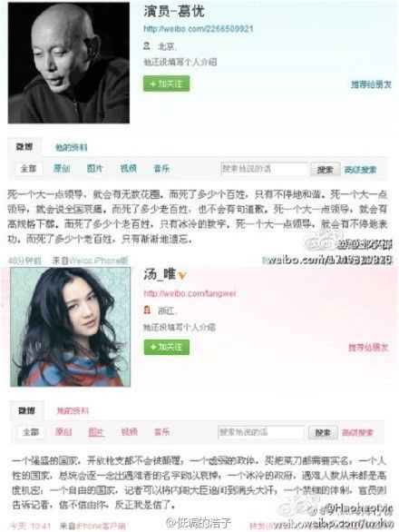Image resolution: width=399 pixels, height=532 pixels.
Task: Click 推荐给朋友 in the top profile
Action: tap(371, 84)
